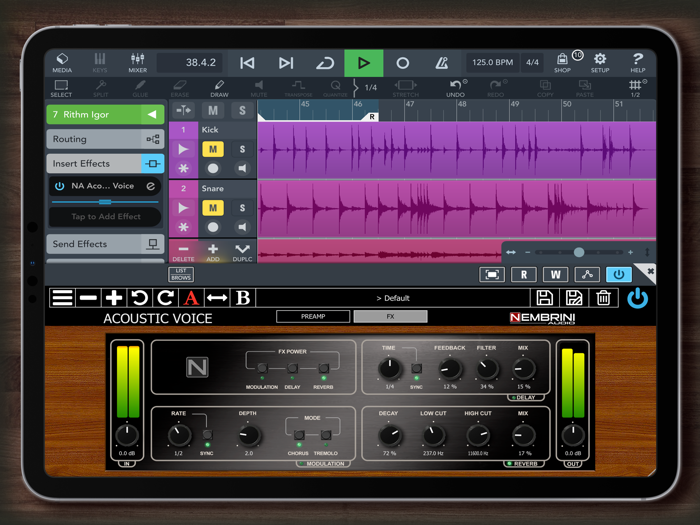
Task: Select preset slot B
Action: tap(243, 298)
